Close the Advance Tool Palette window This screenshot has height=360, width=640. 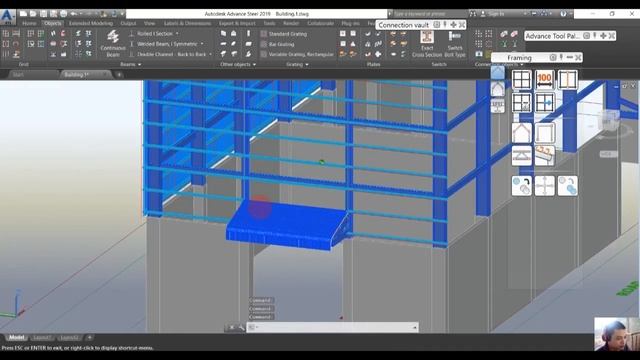[611, 36]
